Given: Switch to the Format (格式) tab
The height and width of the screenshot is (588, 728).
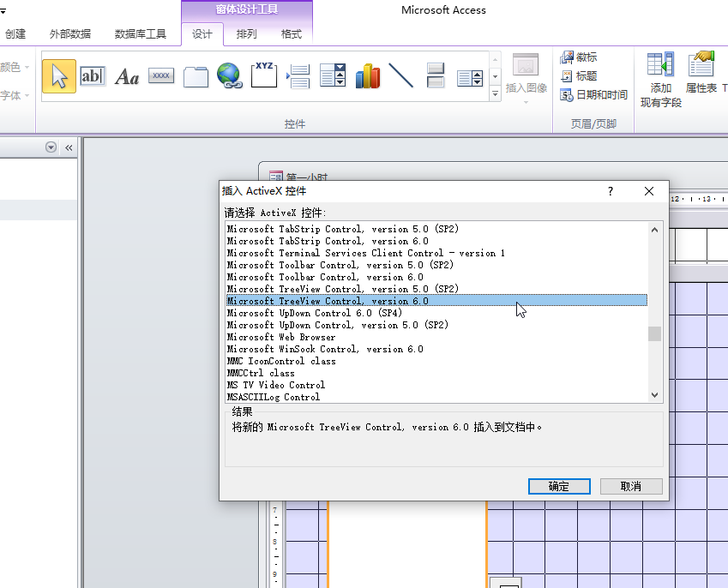Looking at the screenshot, I should [292, 34].
